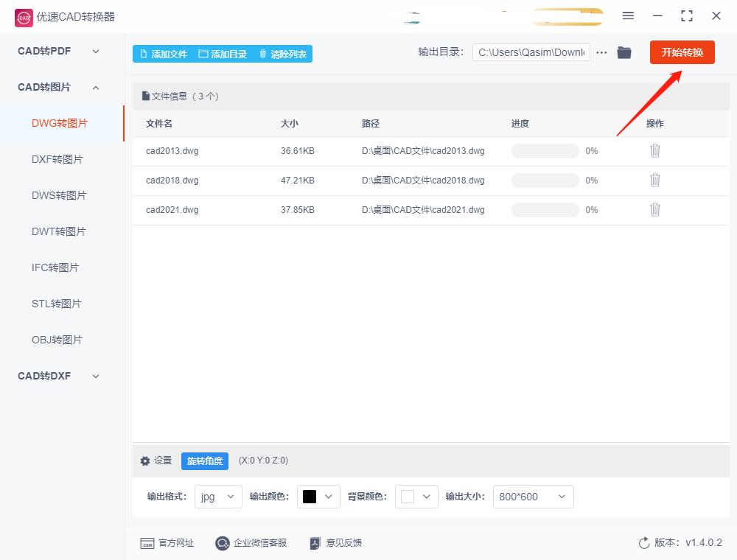Open the 输出格式 jpg format dropdown
This screenshot has width=737, height=560.
pos(217,497)
